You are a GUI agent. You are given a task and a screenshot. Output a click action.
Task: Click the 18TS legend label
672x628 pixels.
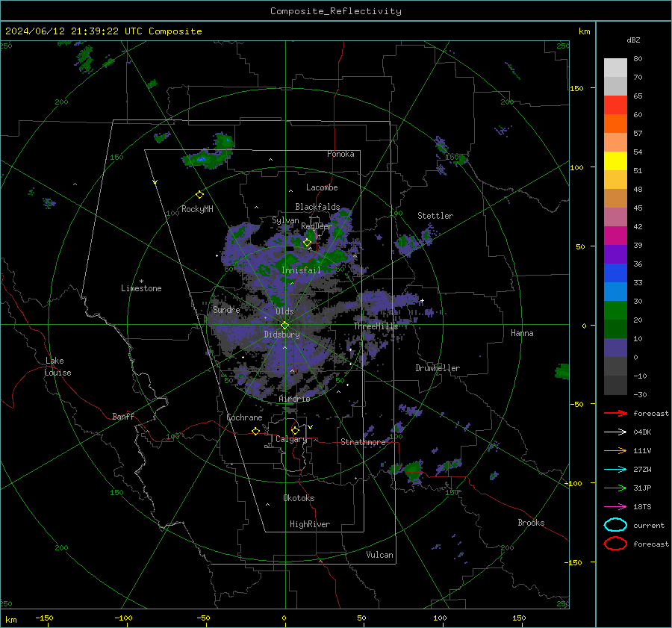click(x=642, y=507)
